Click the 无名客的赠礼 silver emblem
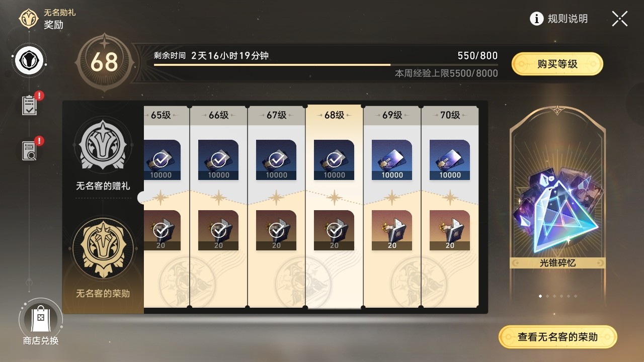This screenshot has height=362, width=644. coord(103,146)
